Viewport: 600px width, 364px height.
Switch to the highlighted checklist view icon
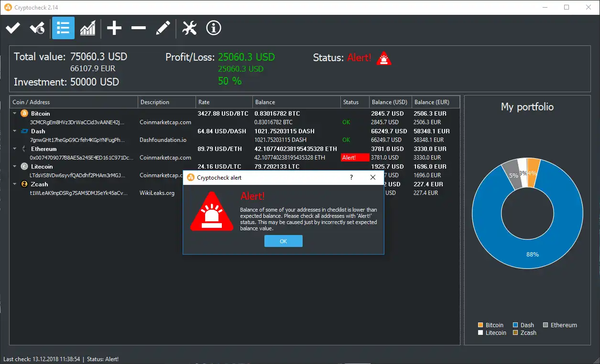point(63,28)
